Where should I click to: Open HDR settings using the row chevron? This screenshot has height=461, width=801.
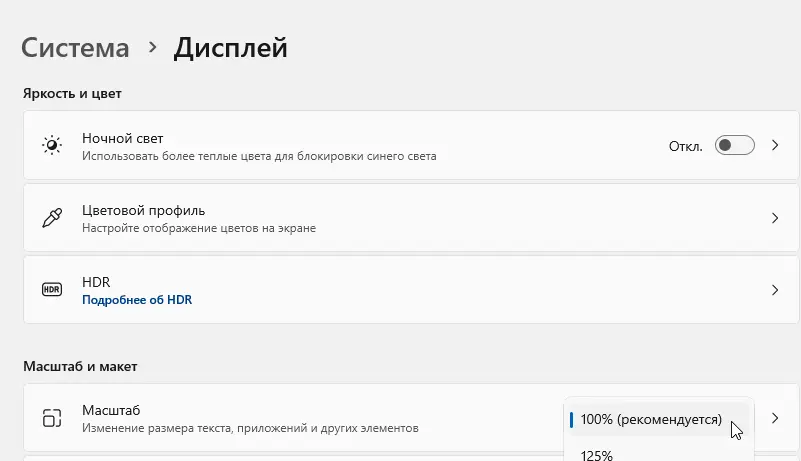[x=775, y=290]
